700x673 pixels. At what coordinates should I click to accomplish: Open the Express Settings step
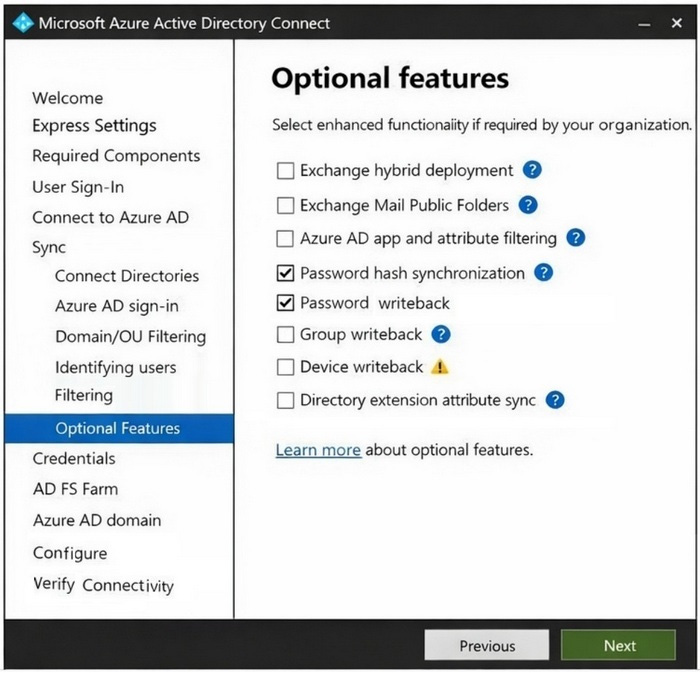pyautogui.click(x=94, y=126)
